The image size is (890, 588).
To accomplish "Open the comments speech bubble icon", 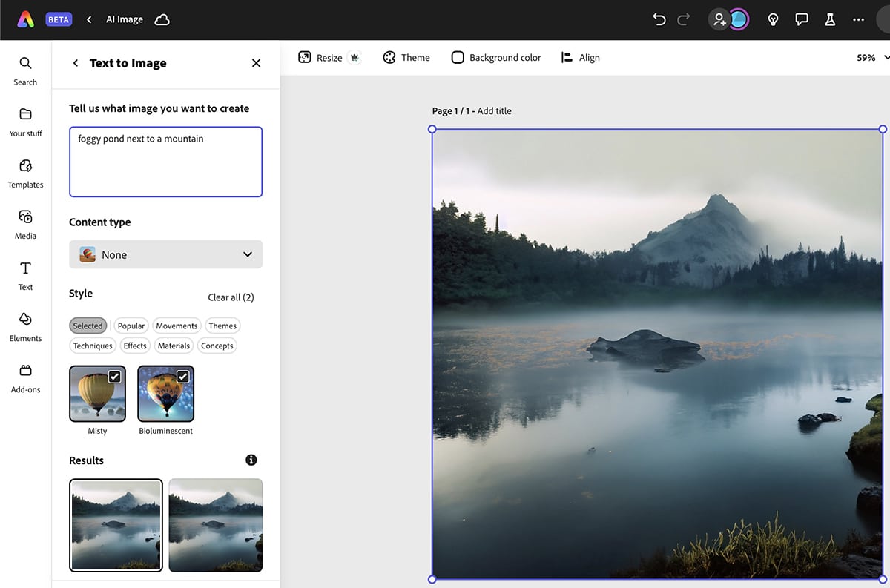I will click(x=801, y=19).
